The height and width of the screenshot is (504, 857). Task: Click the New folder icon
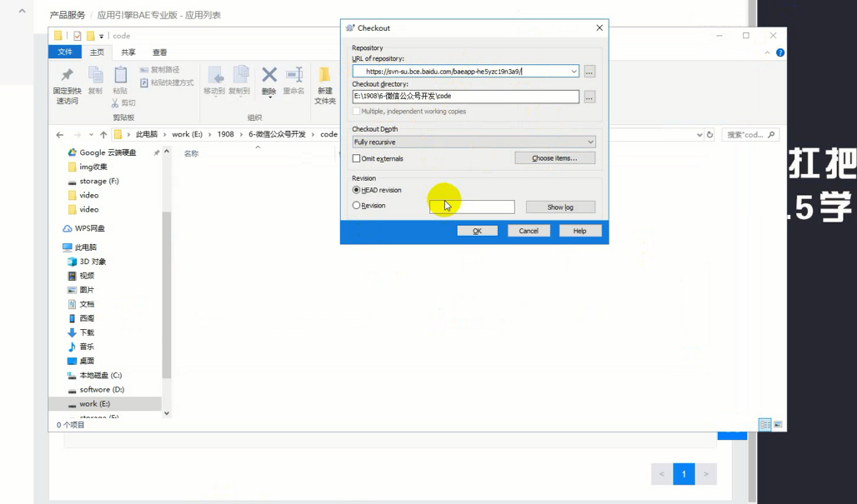[324, 75]
